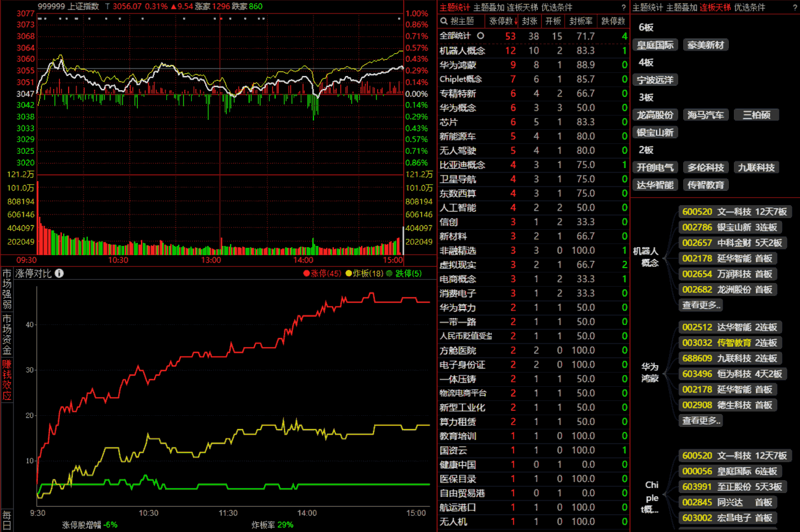Sort by the 跌停数 column header
Screen dimensions: 800x532
[613, 21]
